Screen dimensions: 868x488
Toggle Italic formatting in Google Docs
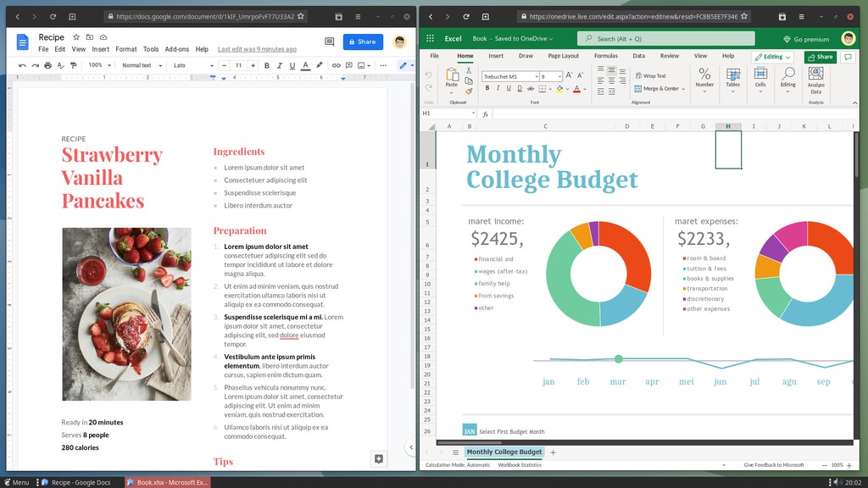click(x=279, y=65)
